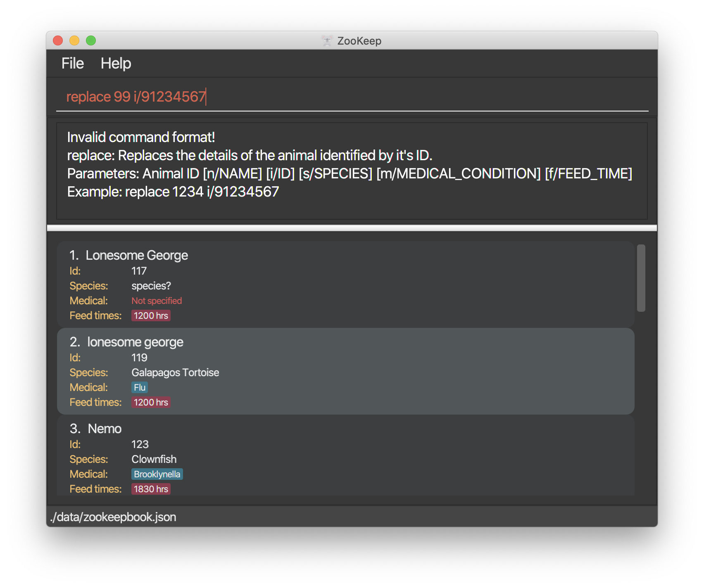Image resolution: width=704 pixels, height=588 pixels.
Task: Click the 1830 hrs feed time tag
Action: coord(151,489)
